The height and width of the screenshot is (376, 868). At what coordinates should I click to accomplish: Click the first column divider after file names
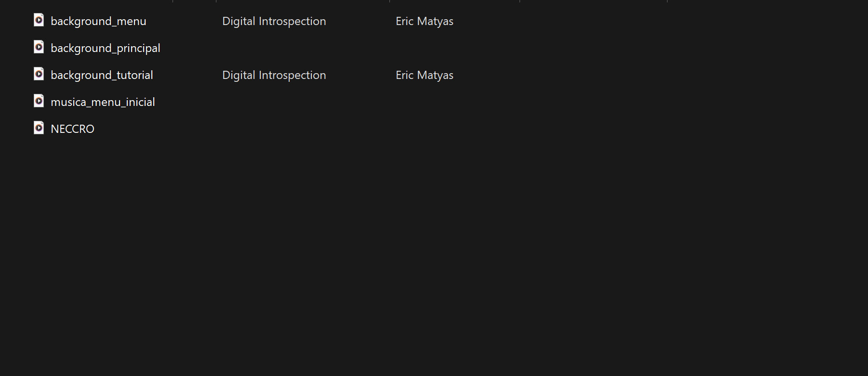tap(173, 1)
